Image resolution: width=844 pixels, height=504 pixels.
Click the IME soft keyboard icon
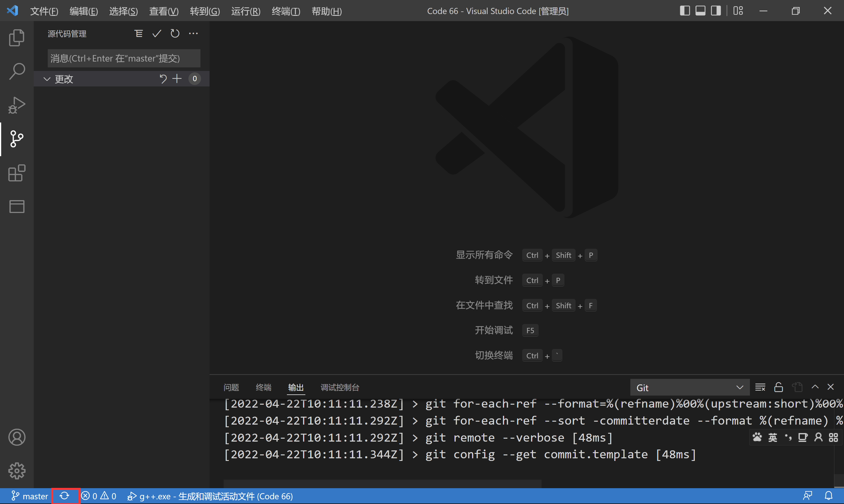(x=803, y=437)
